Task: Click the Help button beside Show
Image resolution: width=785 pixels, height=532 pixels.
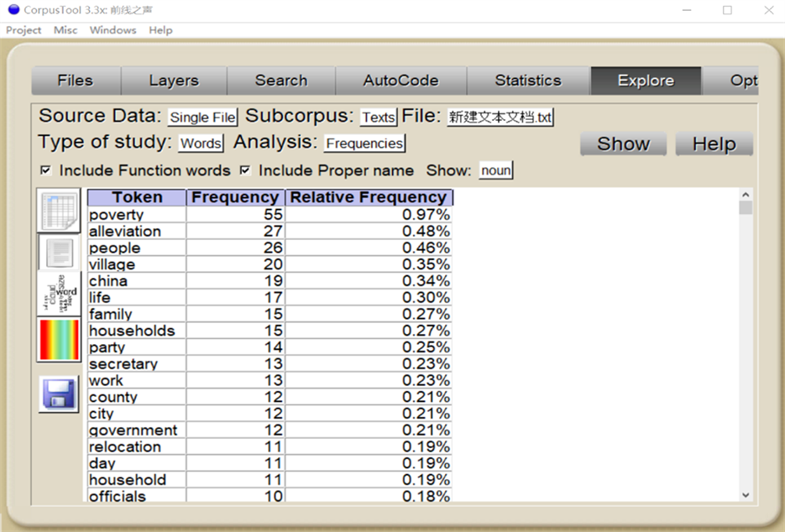Action: click(714, 143)
